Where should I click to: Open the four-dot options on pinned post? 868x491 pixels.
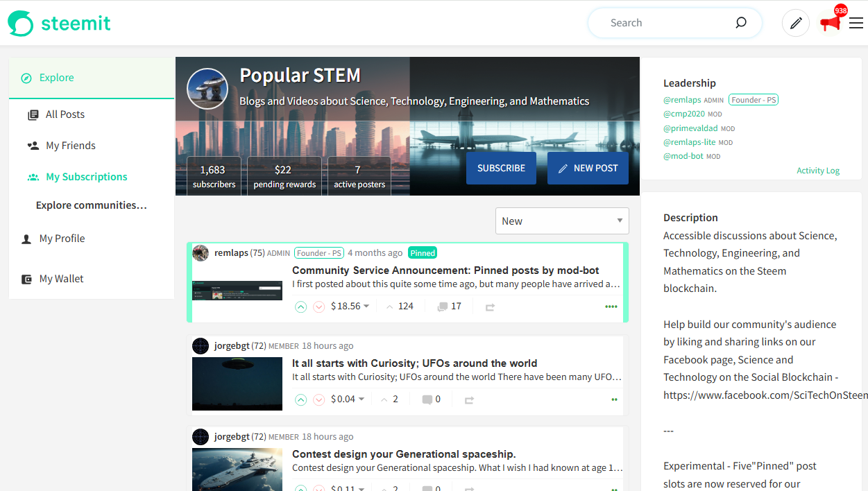(611, 307)
